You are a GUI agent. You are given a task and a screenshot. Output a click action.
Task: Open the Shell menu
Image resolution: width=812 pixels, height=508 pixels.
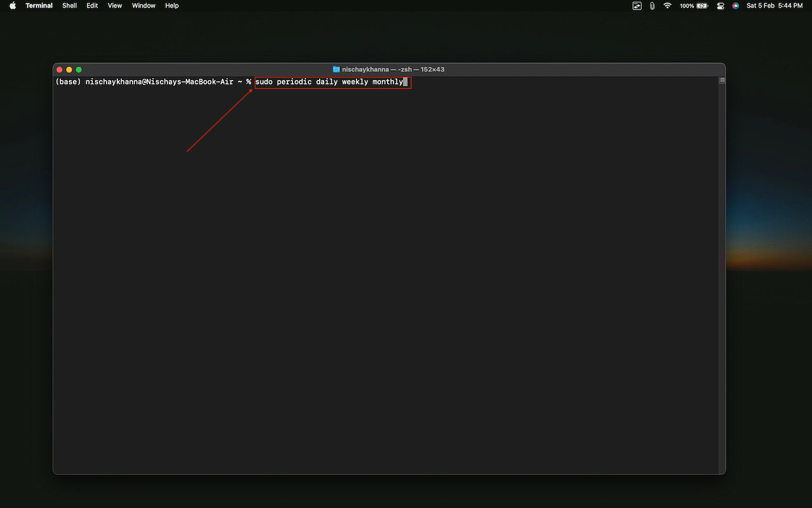point(69,6)
